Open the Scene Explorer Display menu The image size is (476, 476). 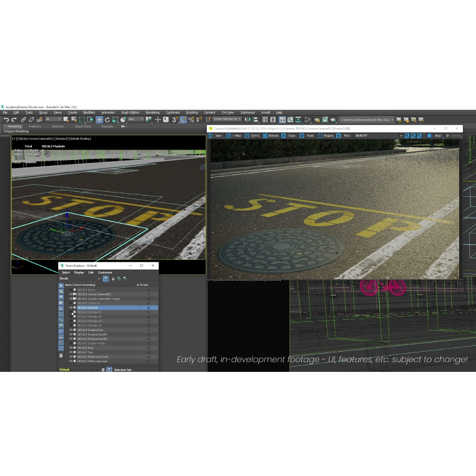[79, 272]
